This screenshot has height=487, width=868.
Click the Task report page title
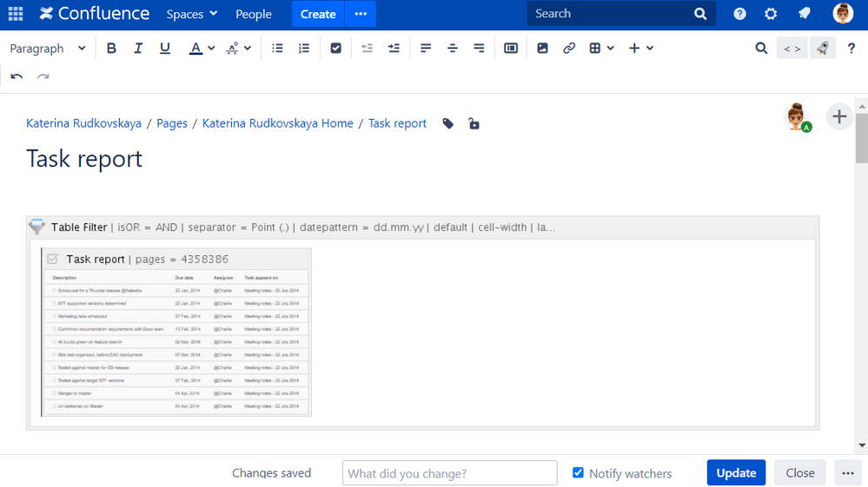[84, 159]
